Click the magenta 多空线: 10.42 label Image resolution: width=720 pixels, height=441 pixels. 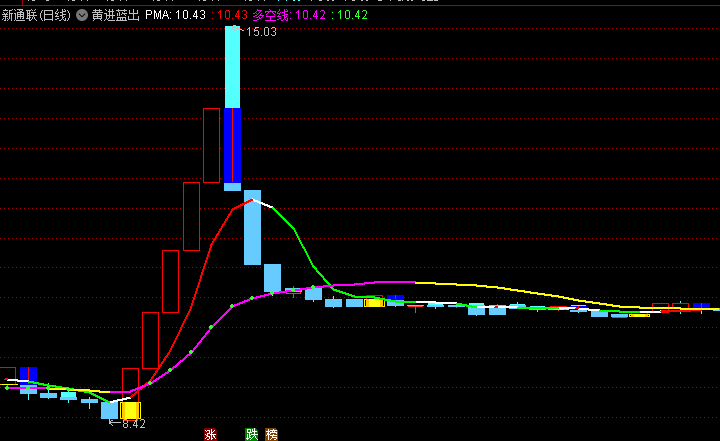(289, 15)
